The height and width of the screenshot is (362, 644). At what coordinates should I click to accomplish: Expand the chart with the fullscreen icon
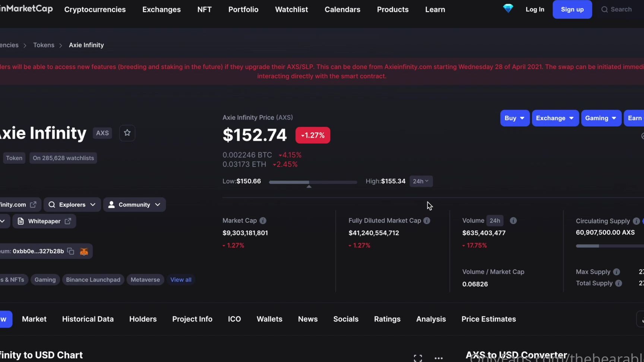(417, 358)
